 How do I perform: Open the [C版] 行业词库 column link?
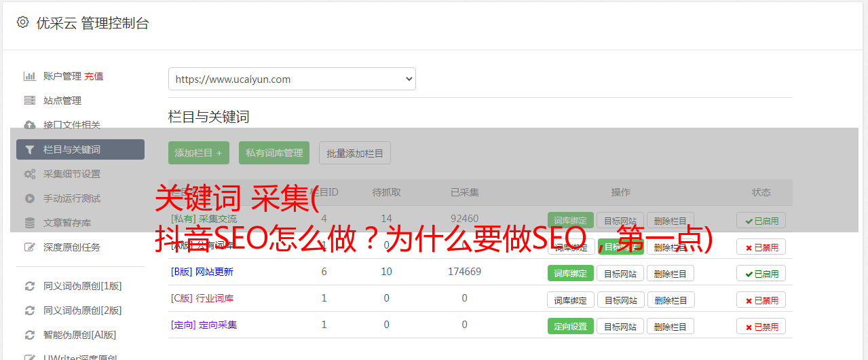tap(202, 298)
